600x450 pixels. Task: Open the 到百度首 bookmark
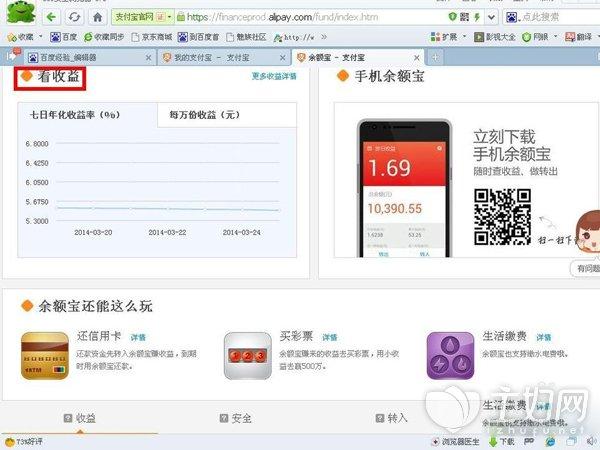point(198,37)
